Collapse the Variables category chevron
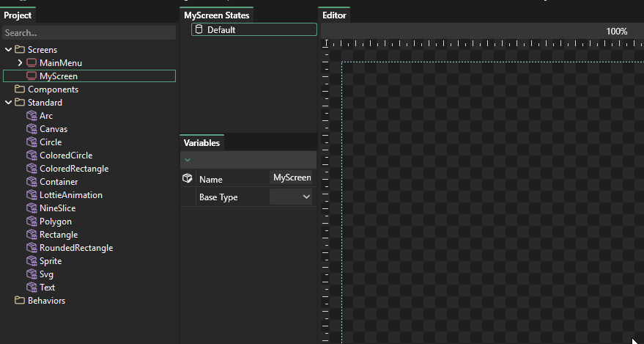 click(x=188, y=160)
